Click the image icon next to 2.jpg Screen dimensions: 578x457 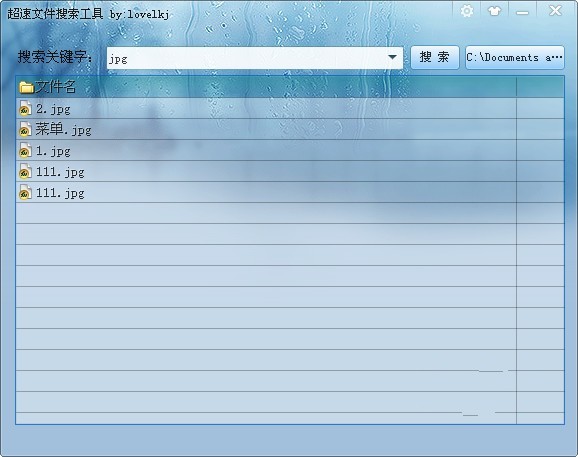25,108
